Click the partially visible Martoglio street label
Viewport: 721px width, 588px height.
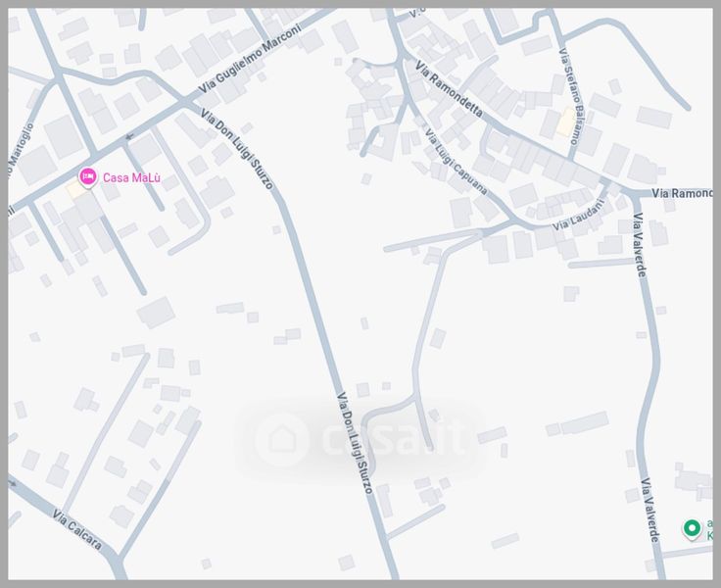[21, 151]
